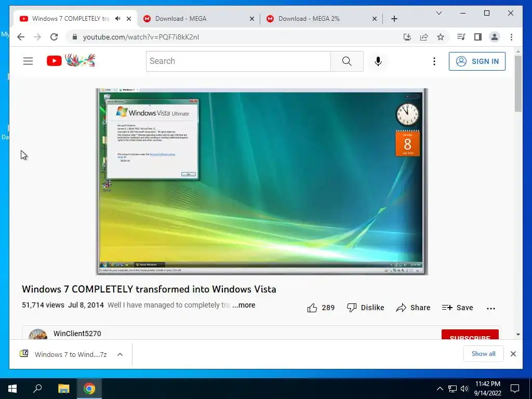This screenshot has width=532, height=399.
Task: Open more actions ellipsis below video
Action: [x=490, y=308]
